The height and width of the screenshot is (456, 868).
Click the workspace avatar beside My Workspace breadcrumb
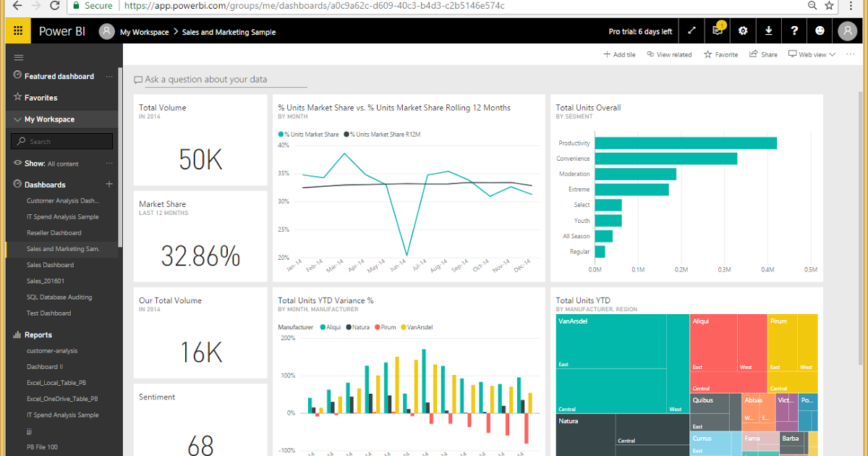tap(107, 31)
